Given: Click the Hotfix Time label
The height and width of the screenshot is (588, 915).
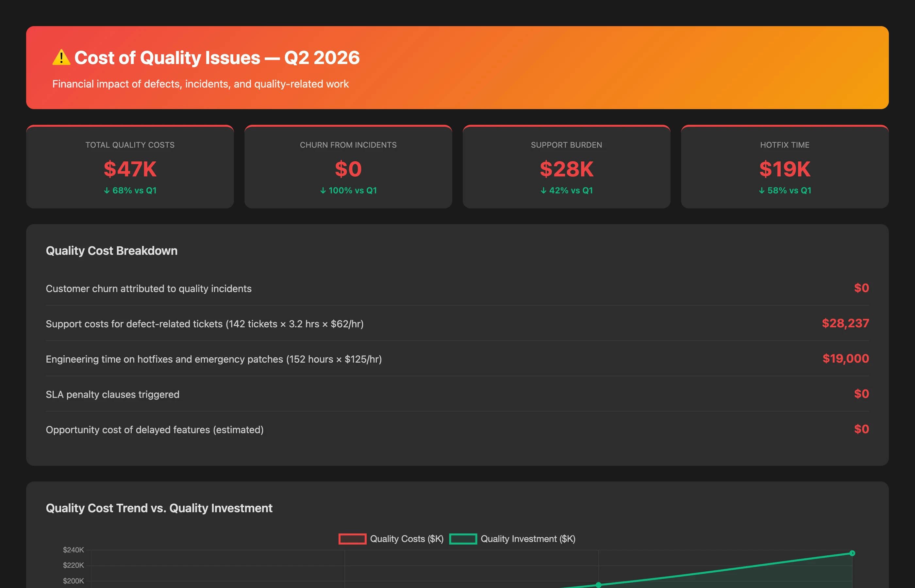Looking at the screenshot, I should click(x=785, y=145).
